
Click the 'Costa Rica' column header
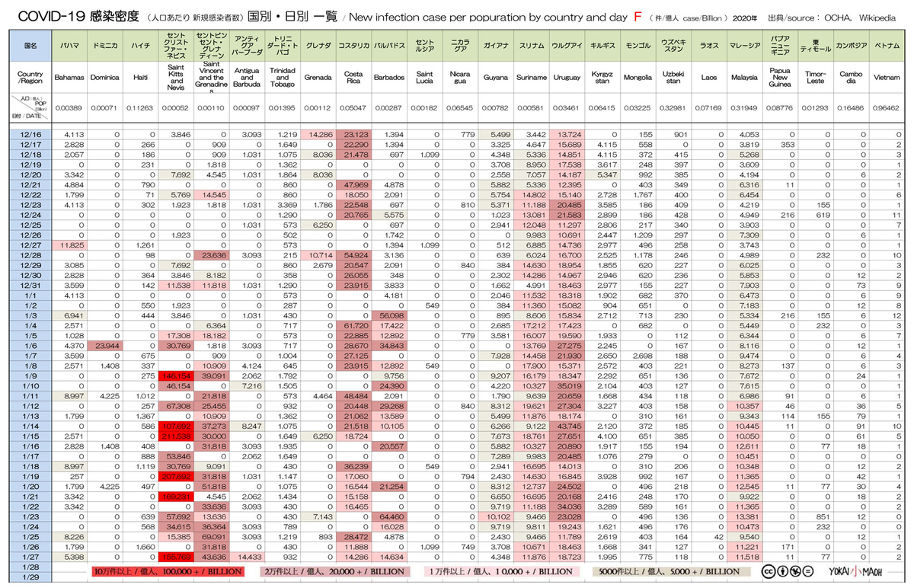353,78
